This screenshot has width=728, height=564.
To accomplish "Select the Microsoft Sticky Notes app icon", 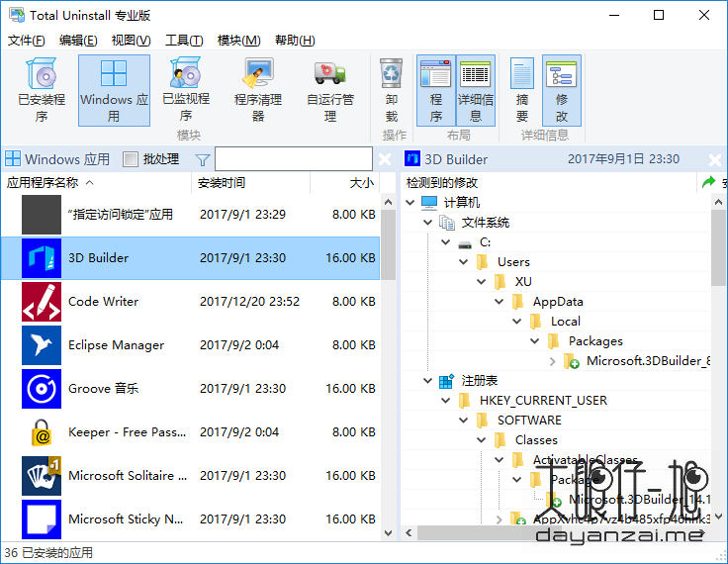I will (42, 519).
